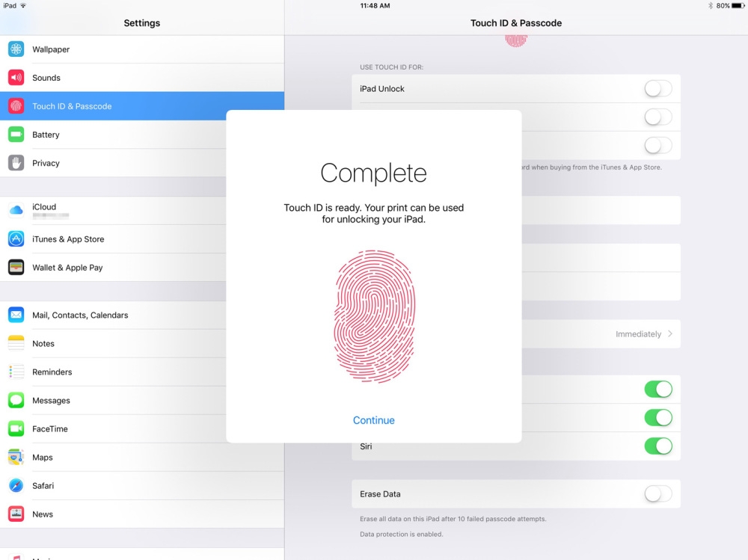Screen dimensions: 748x560
Task: Tap the Maps icon
Action: (x=16, y=457)
